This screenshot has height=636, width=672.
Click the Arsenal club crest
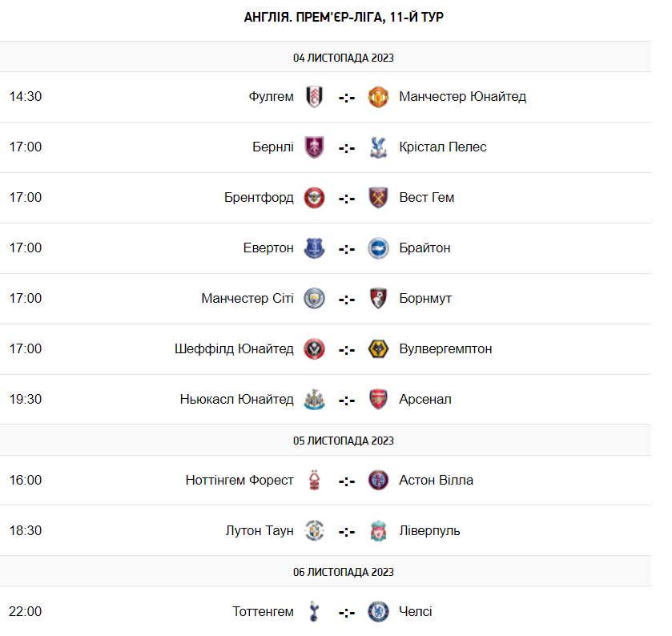click(378, 400)
